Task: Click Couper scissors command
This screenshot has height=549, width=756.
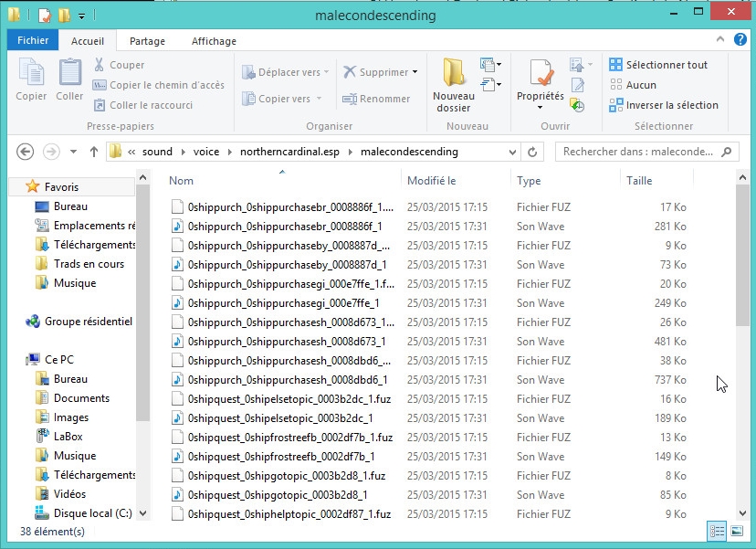Action: pos(119,65)
